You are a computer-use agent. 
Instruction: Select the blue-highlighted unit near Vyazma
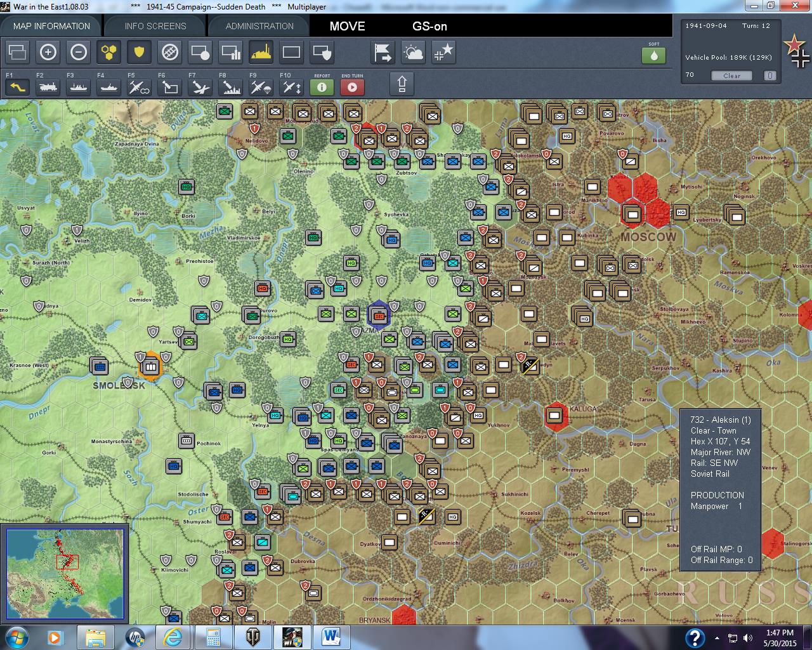pyautogui.click(x=379, y=314)
